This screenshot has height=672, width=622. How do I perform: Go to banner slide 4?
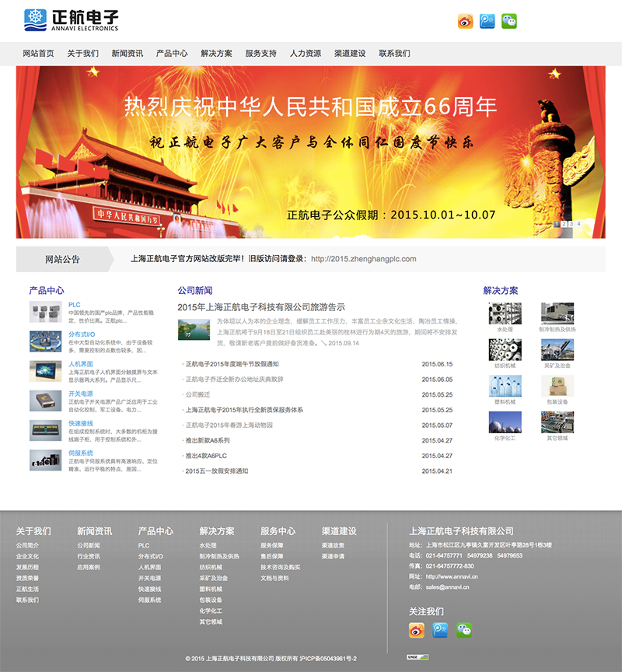(x=578, y=224)
